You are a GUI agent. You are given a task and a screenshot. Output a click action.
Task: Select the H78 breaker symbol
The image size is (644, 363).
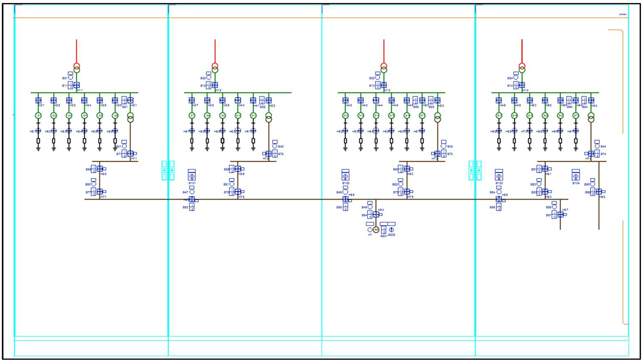pos(238,191)
